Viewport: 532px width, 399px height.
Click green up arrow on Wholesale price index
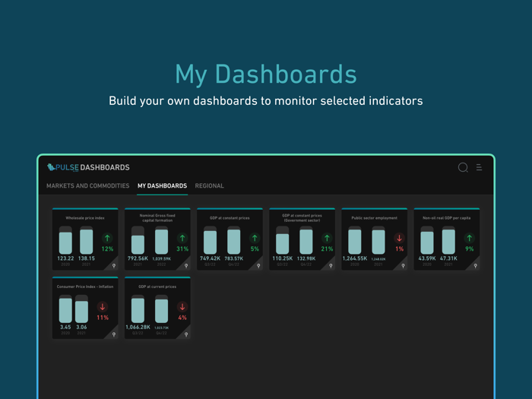[107, 238]
